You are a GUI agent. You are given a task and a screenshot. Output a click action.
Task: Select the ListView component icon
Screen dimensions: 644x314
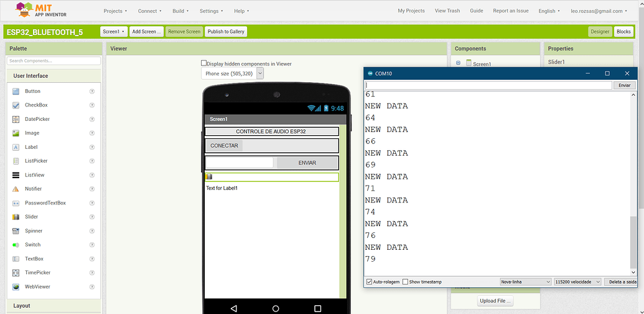click(x=16, y=175)
